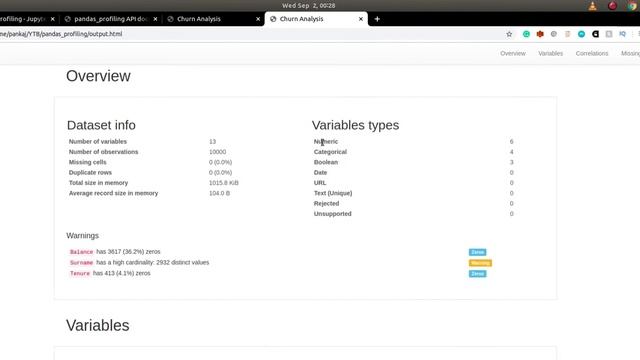
Task: Click the Zeros badge next to Balance warning
Action: (477, 252)
